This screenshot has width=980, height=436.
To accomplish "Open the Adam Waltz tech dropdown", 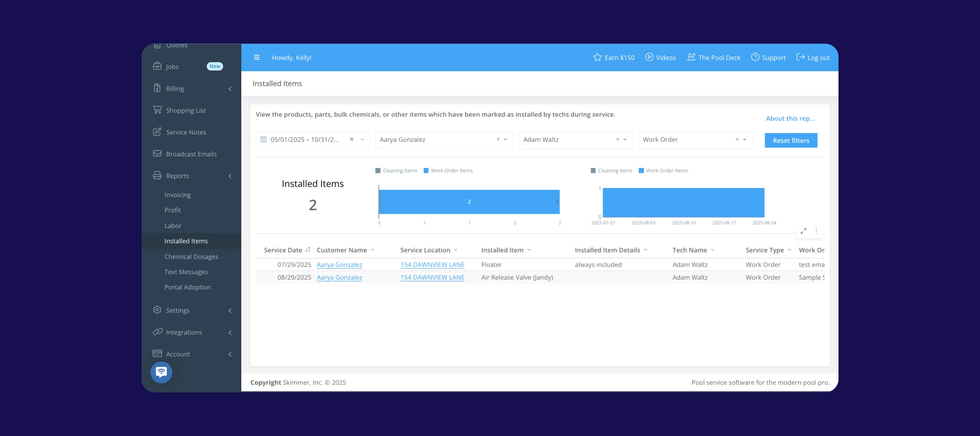I will click(625, 140).
